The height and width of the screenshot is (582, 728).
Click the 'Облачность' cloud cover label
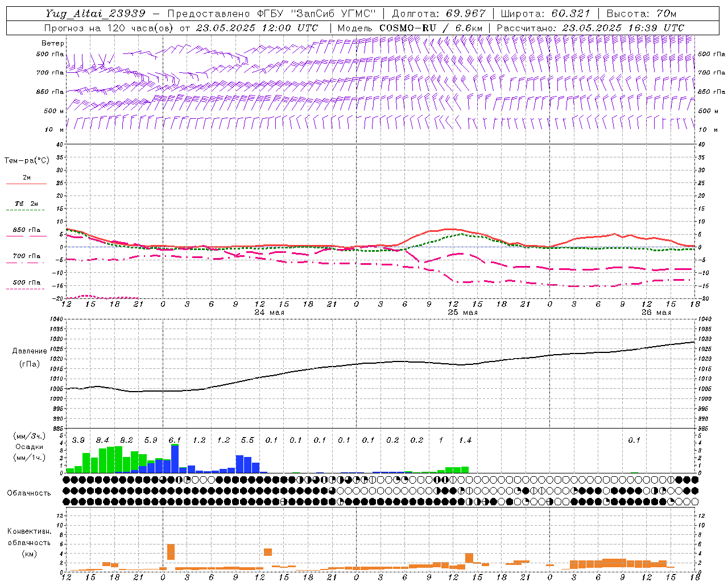pos(29,493)
